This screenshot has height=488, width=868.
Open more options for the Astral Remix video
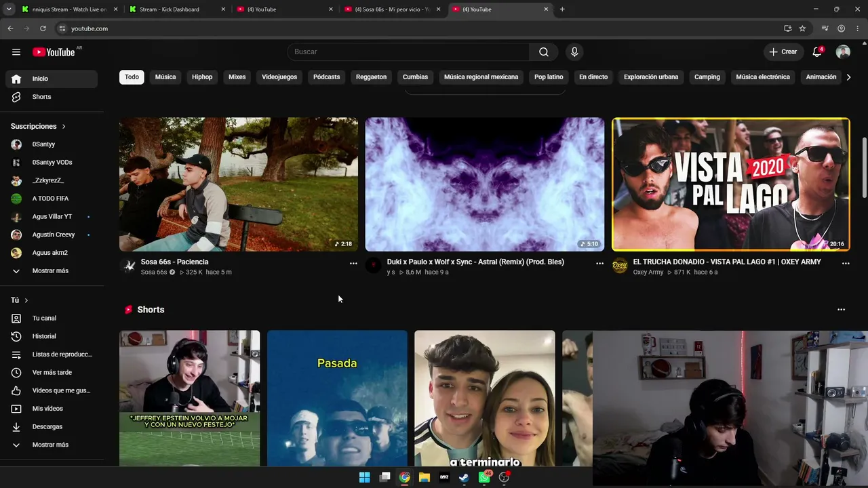point(599,263)
